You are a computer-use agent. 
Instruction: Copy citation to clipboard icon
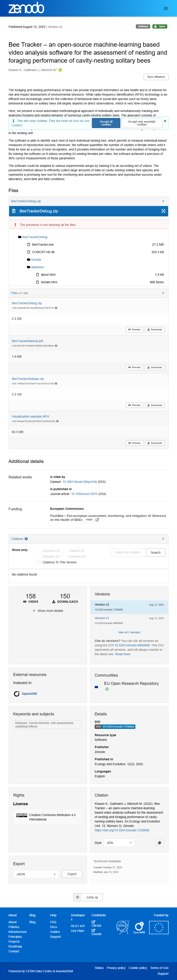(160, 843)
